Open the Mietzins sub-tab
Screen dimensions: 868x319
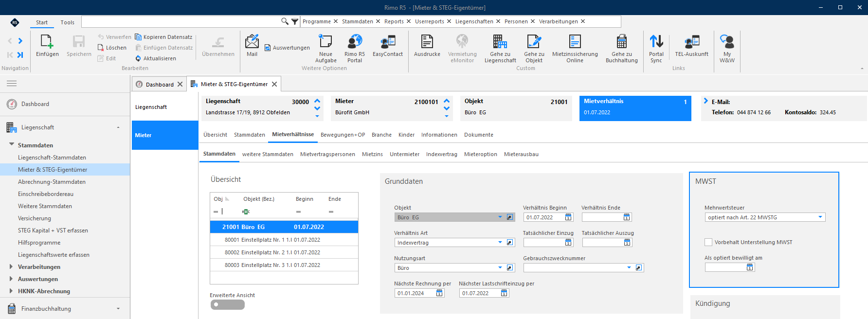372,154
